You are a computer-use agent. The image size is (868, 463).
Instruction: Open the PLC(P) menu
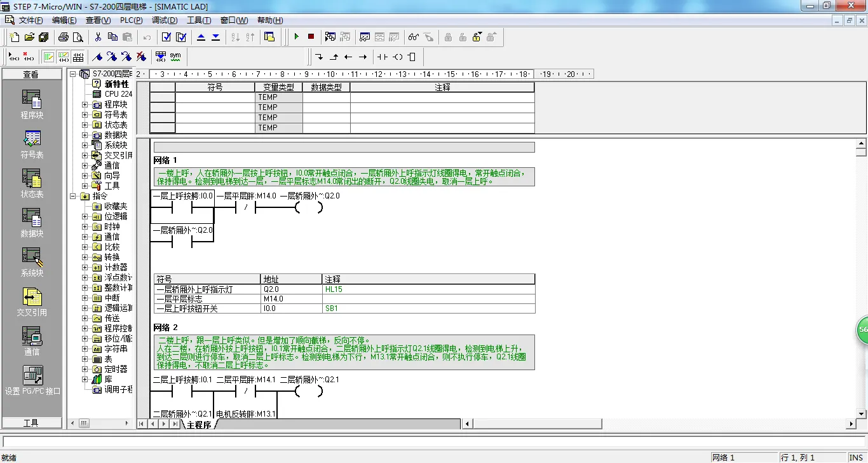(132, 20)
